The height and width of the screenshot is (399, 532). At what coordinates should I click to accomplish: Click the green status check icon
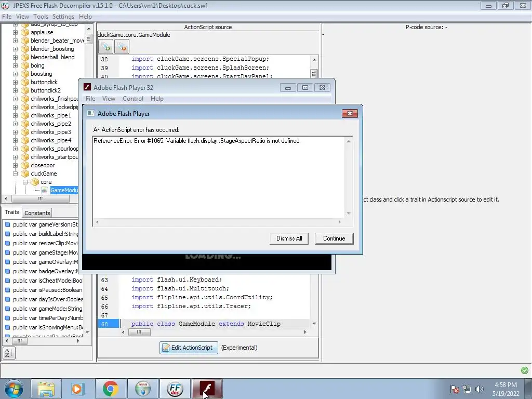[x=525, y=370]
